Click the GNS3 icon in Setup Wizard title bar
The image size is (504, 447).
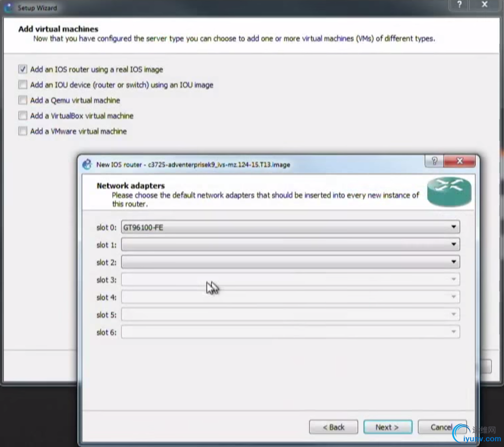(x=9, y=8)
